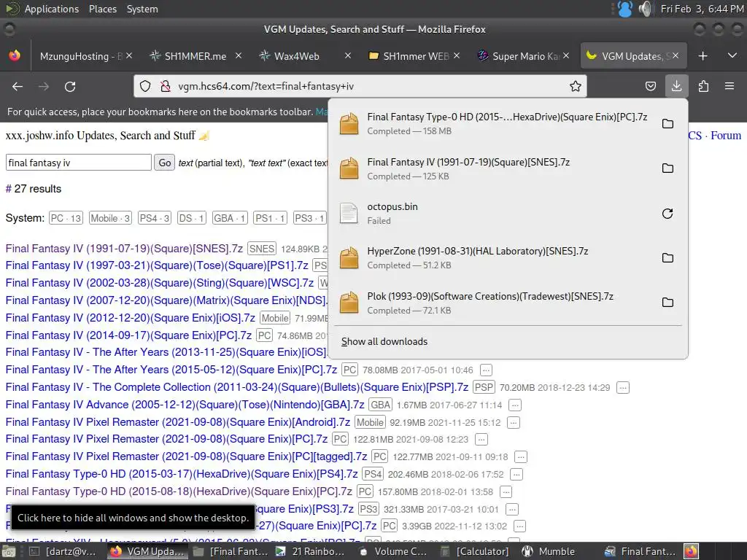Open Final Fantasy IV Complete Collection PSP link
Screen dimensions: 747x560
[237, 387]
